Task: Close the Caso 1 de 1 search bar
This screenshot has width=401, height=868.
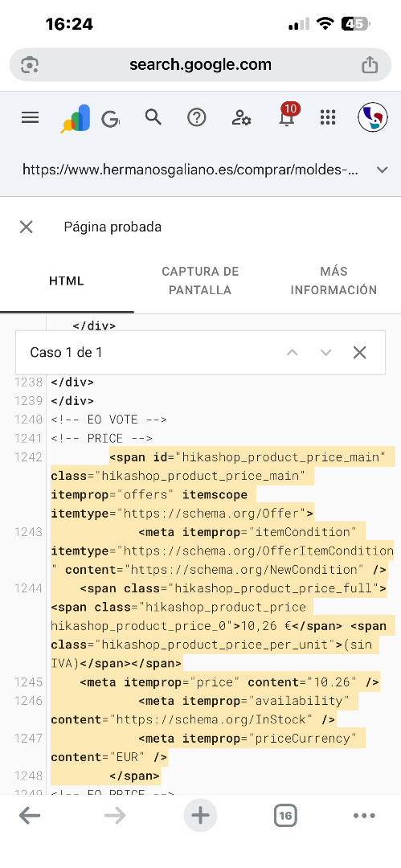Action: (x=360, y=353)
